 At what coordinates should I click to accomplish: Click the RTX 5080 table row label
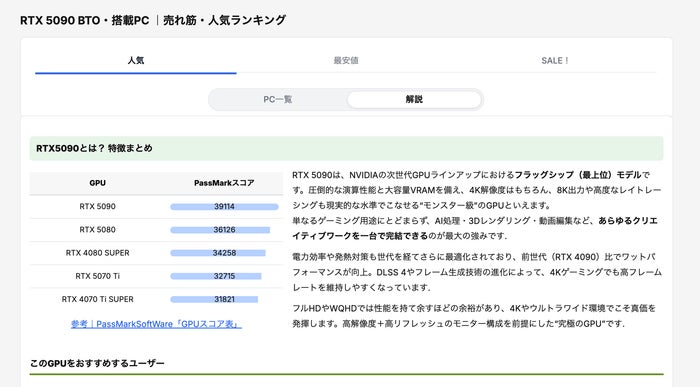(97, 230)
